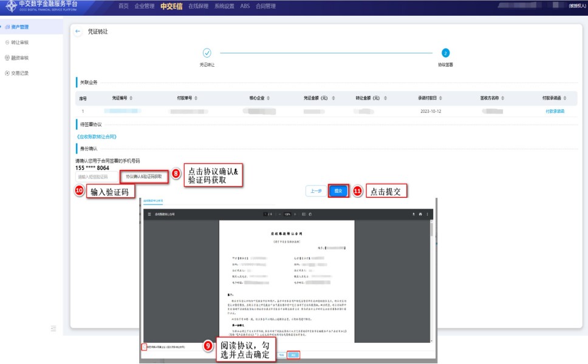Open 系统设置 in the top menu
Image resolution: width=588 pixels, height=364 pixels.
click(224, 6)
